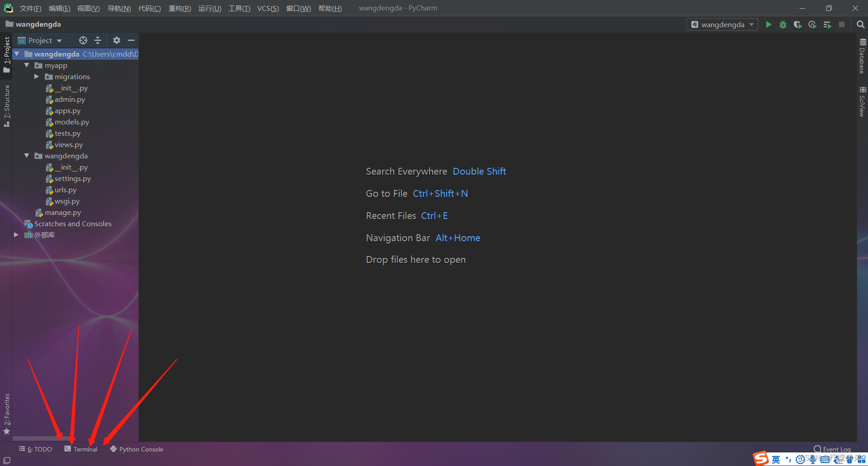Select settings.py in the project tree
The width and height of the screenshot is (868, 466).
pos(73,178)
